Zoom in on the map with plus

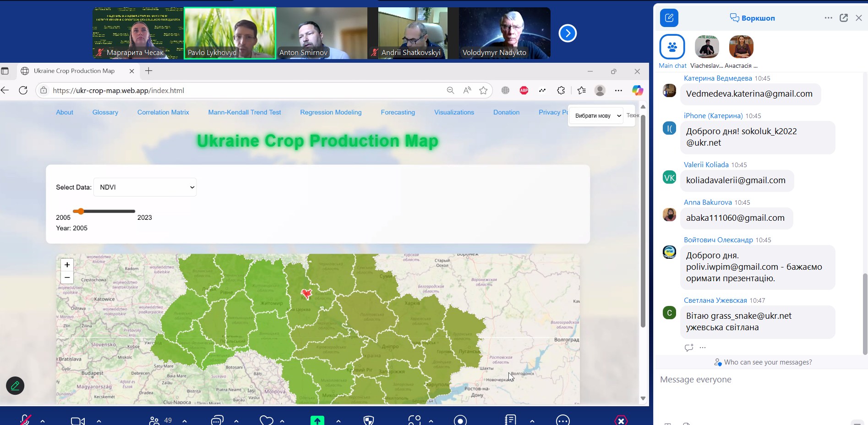click(67, 265)
